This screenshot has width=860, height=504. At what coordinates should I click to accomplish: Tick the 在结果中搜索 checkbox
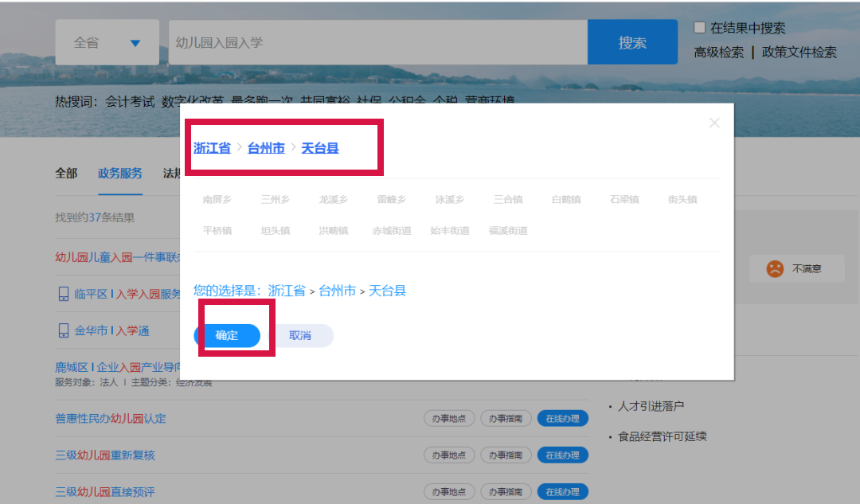(699, 28)
